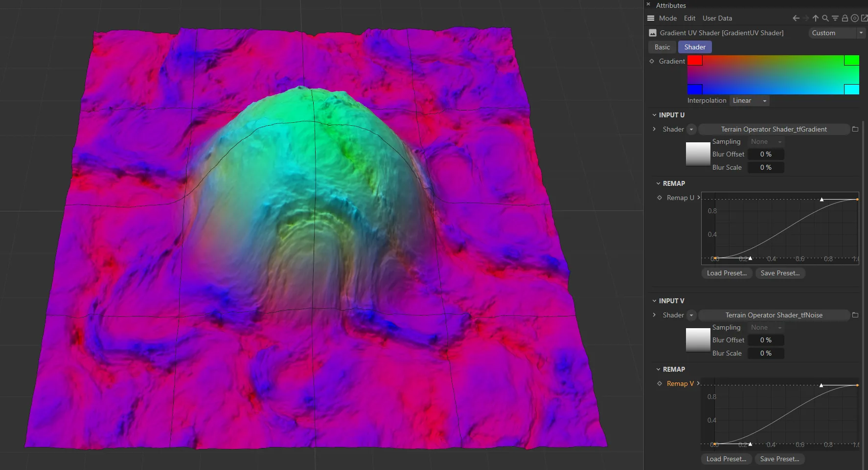Toggle the Gradient keyframe diamond
The height and width of the screenshot is (470, 868).
(x=652, y=61)
